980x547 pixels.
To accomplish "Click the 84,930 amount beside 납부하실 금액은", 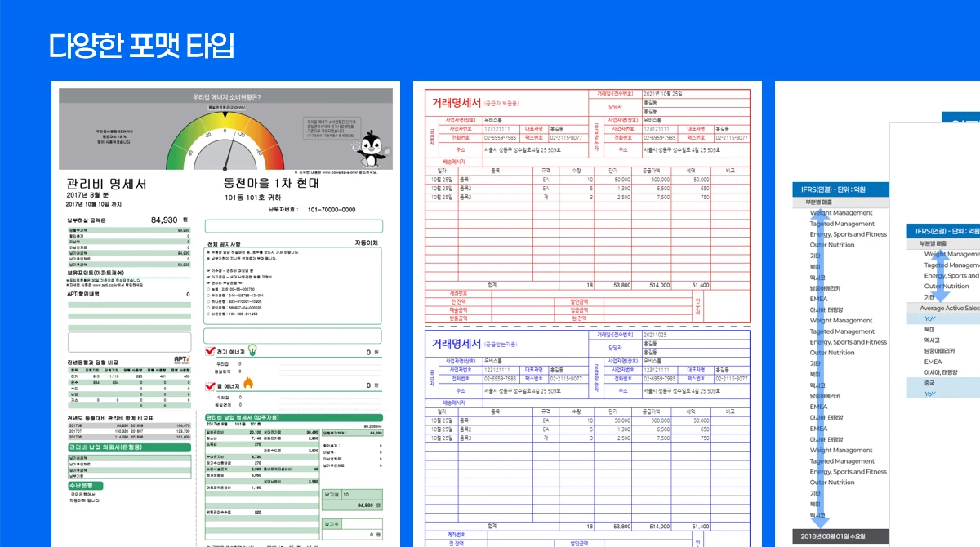I will tap(164, 220).
